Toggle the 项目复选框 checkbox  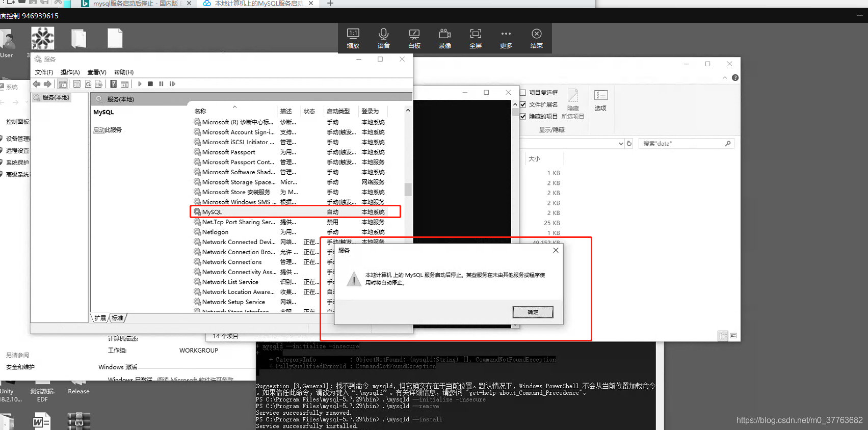523,93
